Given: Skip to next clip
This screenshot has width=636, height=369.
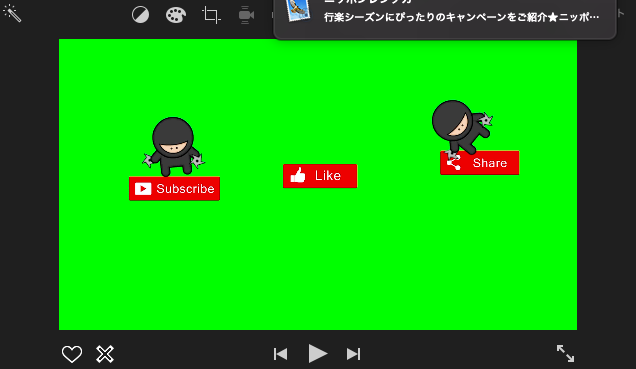Looking at the screenshot, I should click(x=353, y=354).
